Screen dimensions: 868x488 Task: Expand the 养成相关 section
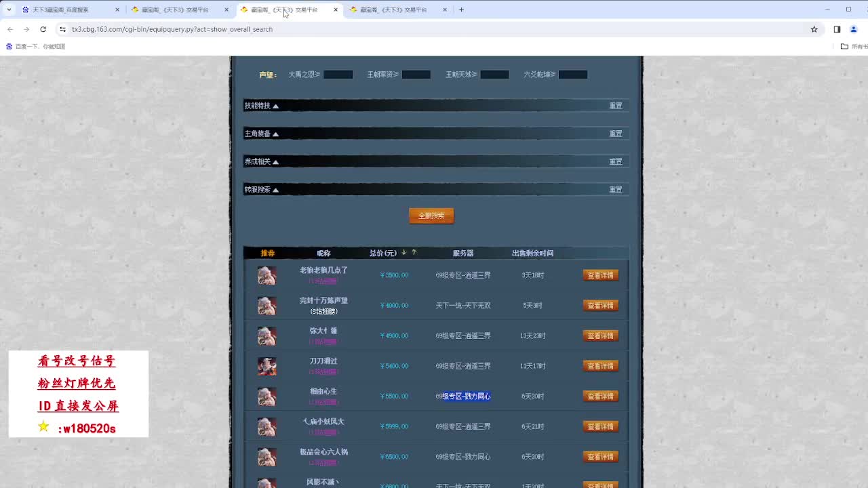pos(261,161)
